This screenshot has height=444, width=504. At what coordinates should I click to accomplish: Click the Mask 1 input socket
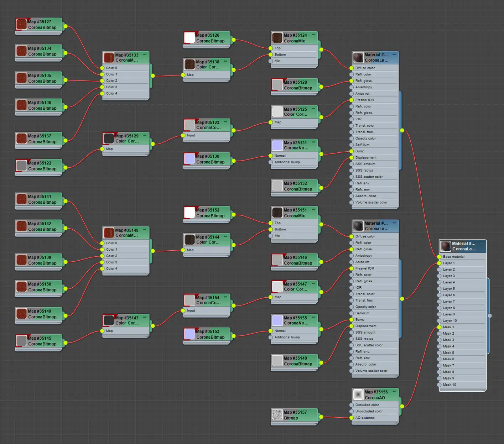(439, 327)
